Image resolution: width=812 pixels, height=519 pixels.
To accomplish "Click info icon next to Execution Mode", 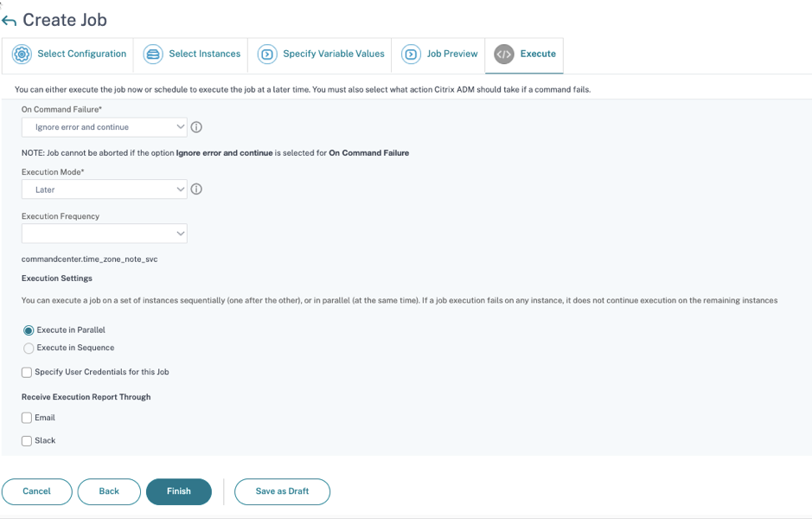I will (196, 189).
